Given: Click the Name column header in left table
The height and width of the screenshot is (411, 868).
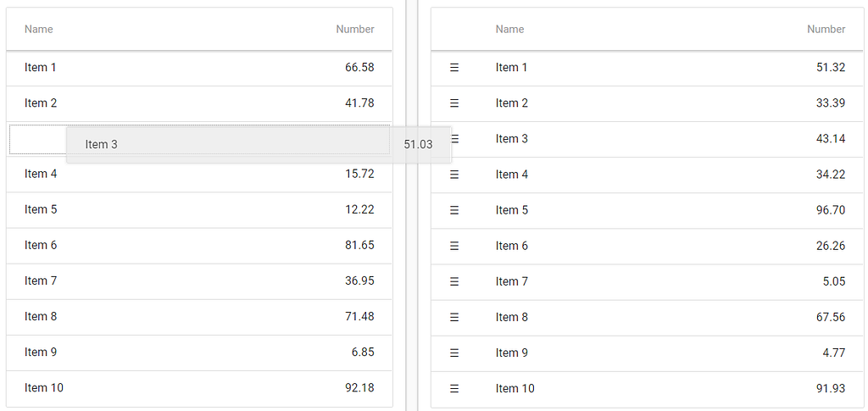Looking at the screenshot, I should point(39,30).
